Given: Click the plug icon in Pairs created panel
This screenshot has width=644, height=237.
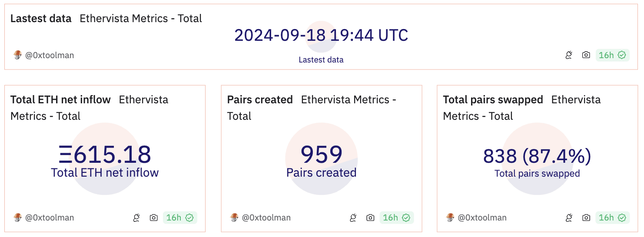Looking at the screenshot, I should (x=353, y=217).
